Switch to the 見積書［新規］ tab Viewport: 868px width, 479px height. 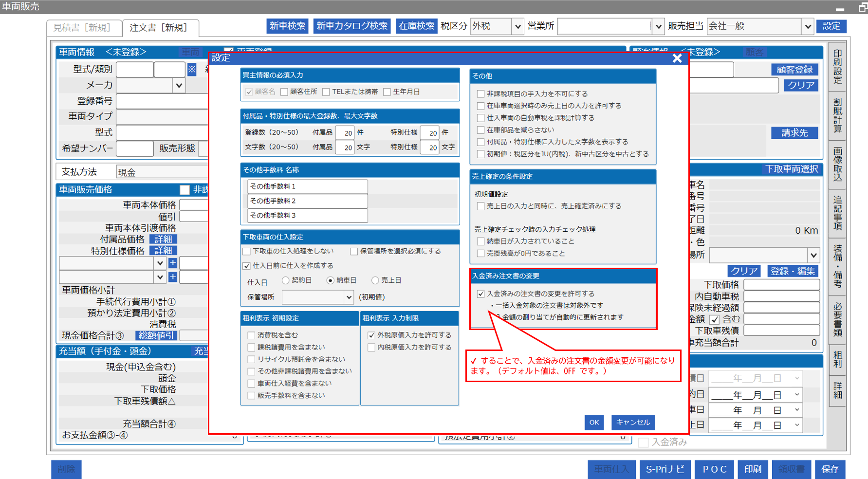click(82, 28)
